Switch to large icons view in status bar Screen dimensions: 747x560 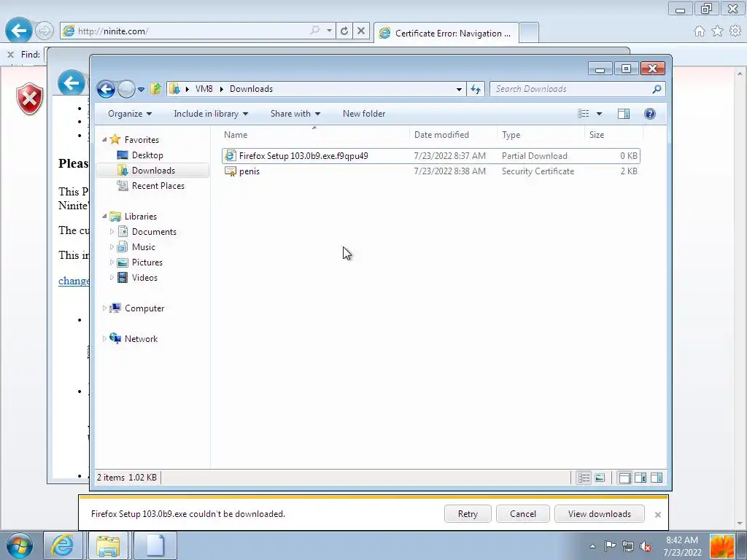[600, 478]
